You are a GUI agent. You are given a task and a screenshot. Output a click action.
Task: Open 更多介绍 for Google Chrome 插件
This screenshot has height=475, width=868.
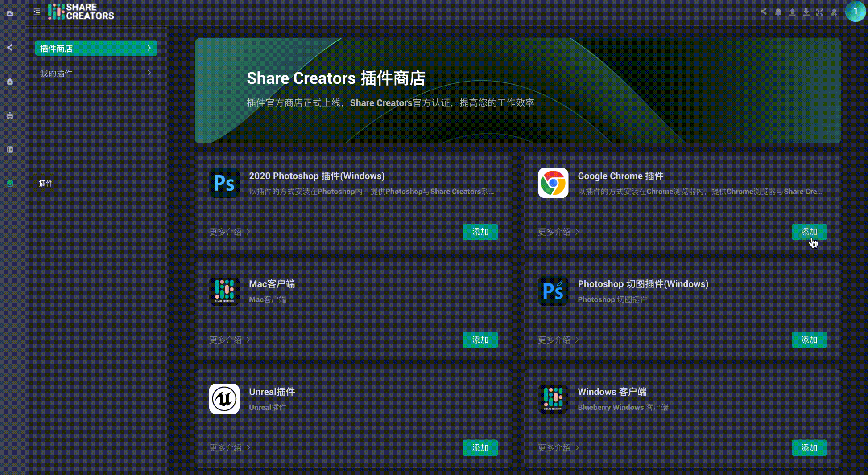558,232
